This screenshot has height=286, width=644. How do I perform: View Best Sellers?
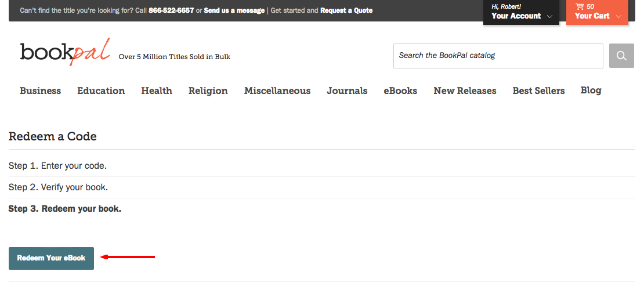538,91
